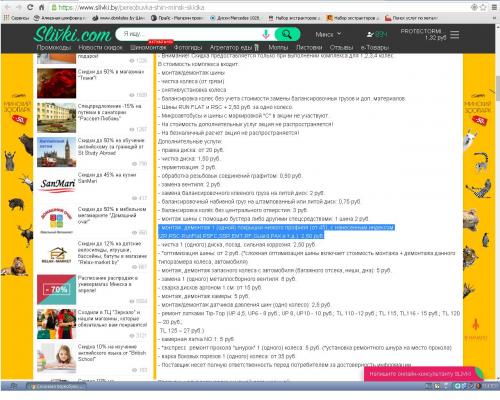
Task: Open the Промокоды menu item
Action: point(54,47)
